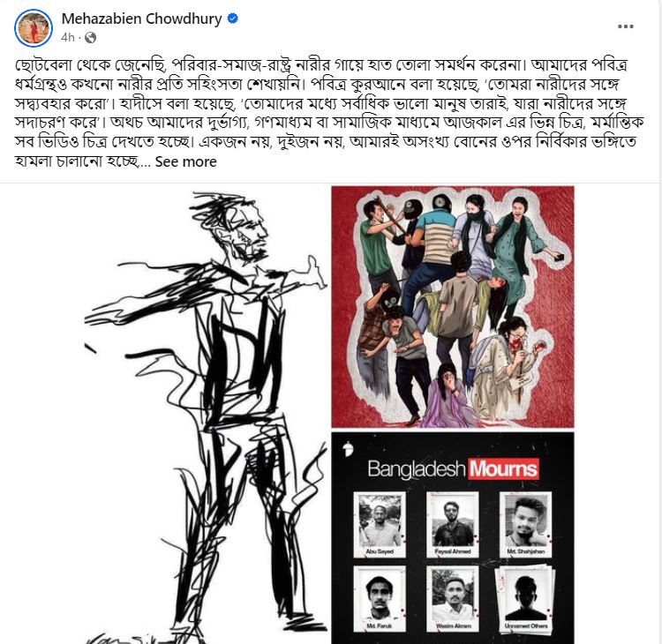The width and height of the screenshot is (662, 644).
Task: Click the Wasim Akram photo card
Action: tap(453, 599)
